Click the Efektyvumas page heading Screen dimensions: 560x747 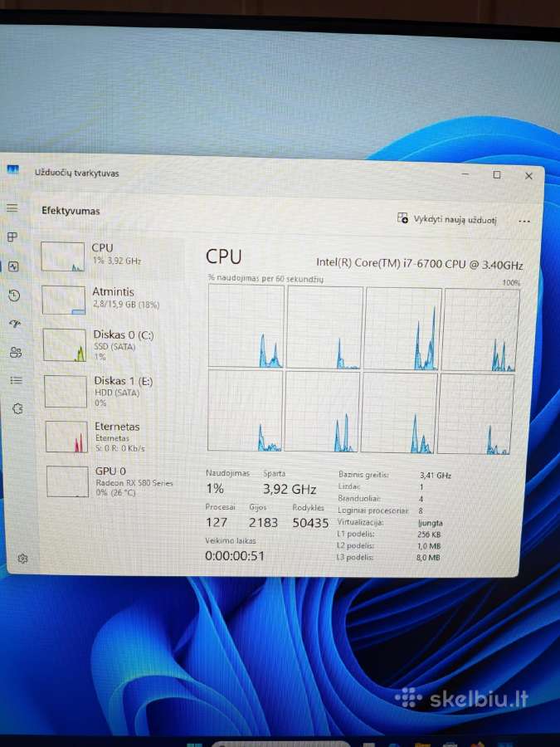[71, 211]
